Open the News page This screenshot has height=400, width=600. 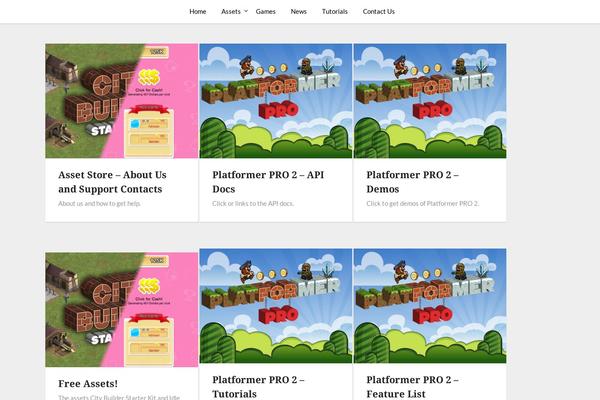tap(298, 11)
